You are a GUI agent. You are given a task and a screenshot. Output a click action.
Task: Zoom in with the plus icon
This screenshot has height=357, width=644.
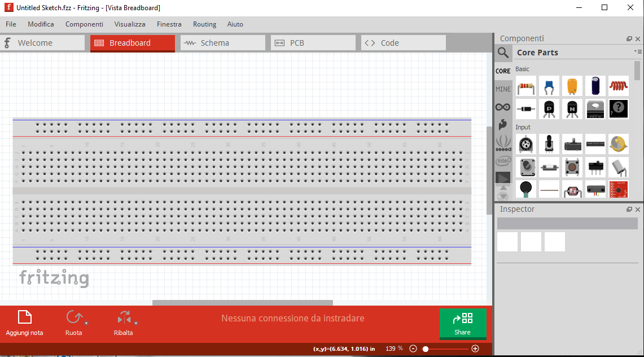pos(475,349)
